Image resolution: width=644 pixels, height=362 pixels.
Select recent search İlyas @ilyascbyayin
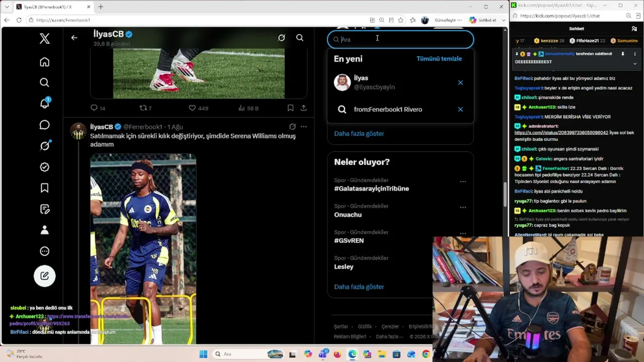pos(400,82)
